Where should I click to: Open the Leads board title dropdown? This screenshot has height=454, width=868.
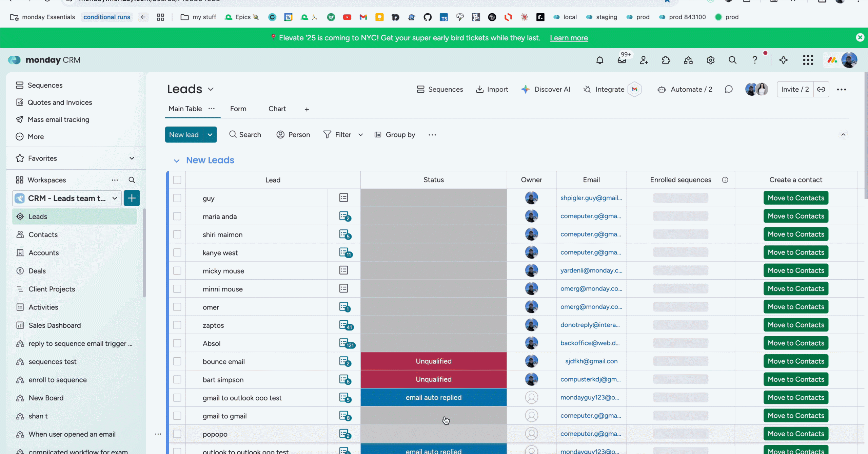(x=211, y=89)
